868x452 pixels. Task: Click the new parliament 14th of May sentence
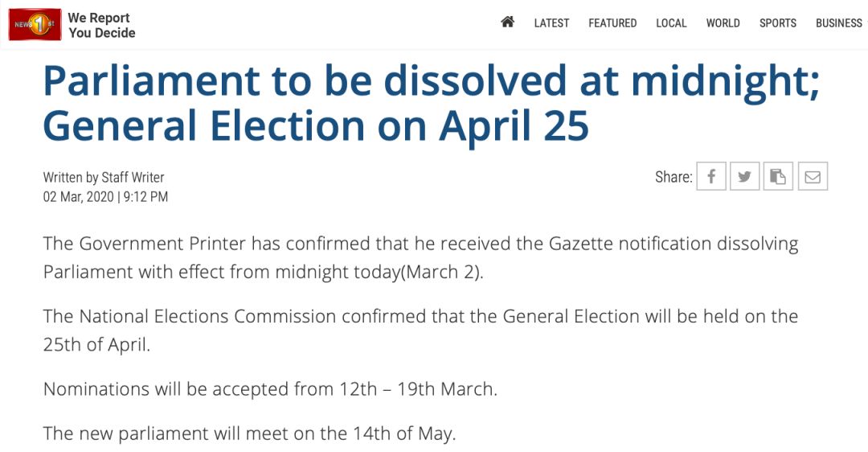point(249,434)
